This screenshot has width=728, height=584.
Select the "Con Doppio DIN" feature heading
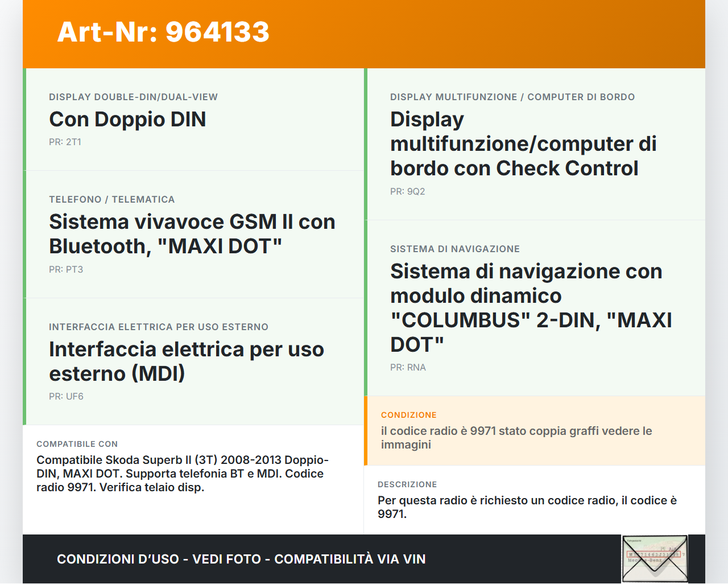(127, 120)
